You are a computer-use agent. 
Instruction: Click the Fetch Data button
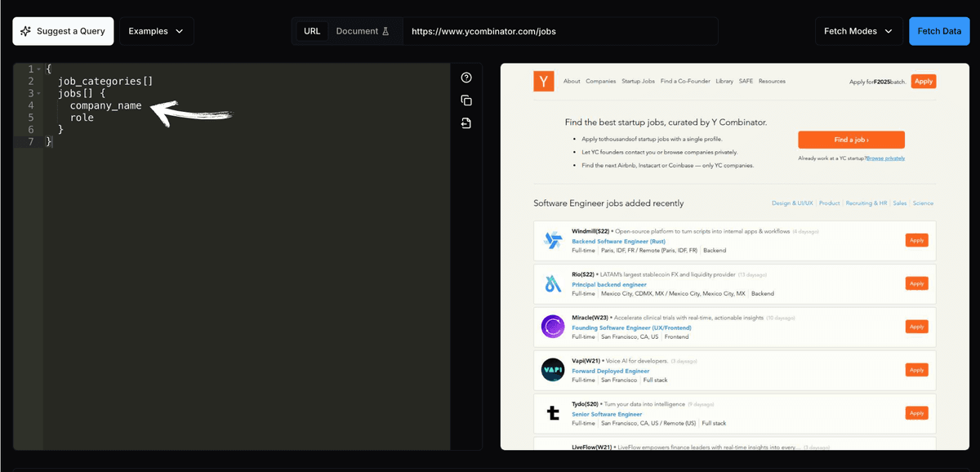pyautogui.click(x=939, y=31)
